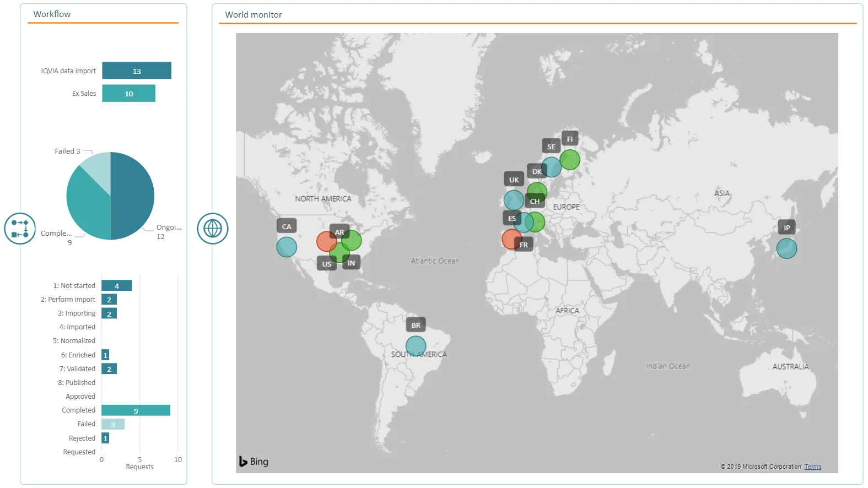Click the CA bubble on the map

coord(287,247)
